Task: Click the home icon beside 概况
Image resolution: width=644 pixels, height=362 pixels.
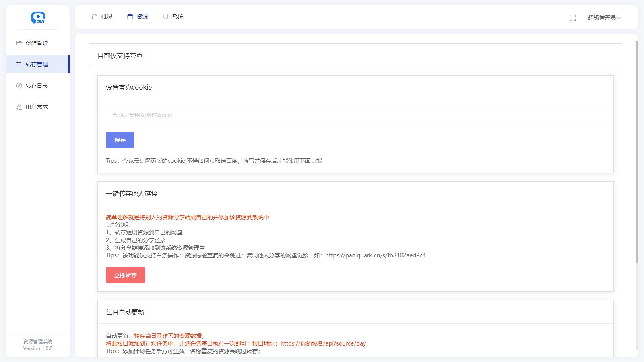Action: [95, 16]
